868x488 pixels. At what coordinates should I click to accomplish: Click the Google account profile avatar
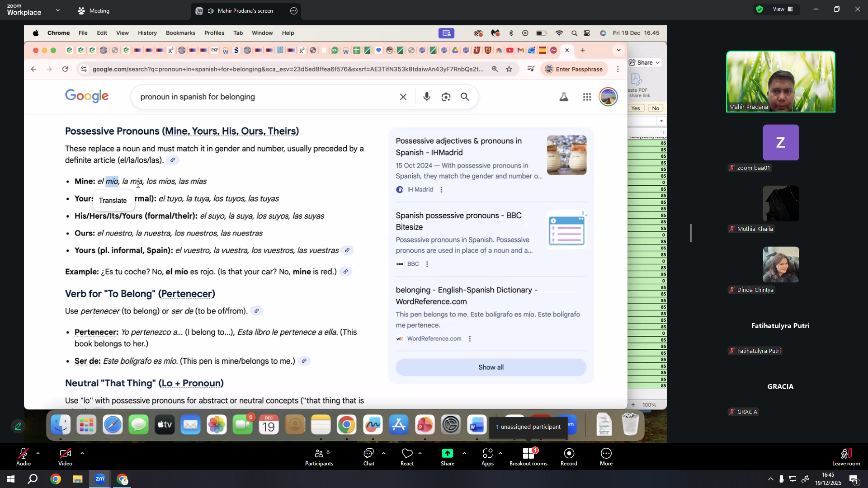coord(608,97)
